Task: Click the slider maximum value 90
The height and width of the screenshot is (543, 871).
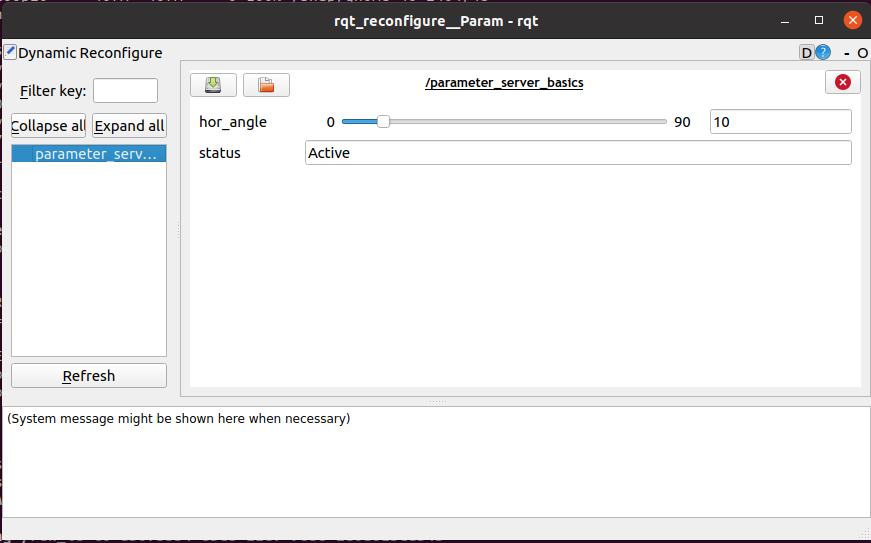Action: click(x=682, y=122)
